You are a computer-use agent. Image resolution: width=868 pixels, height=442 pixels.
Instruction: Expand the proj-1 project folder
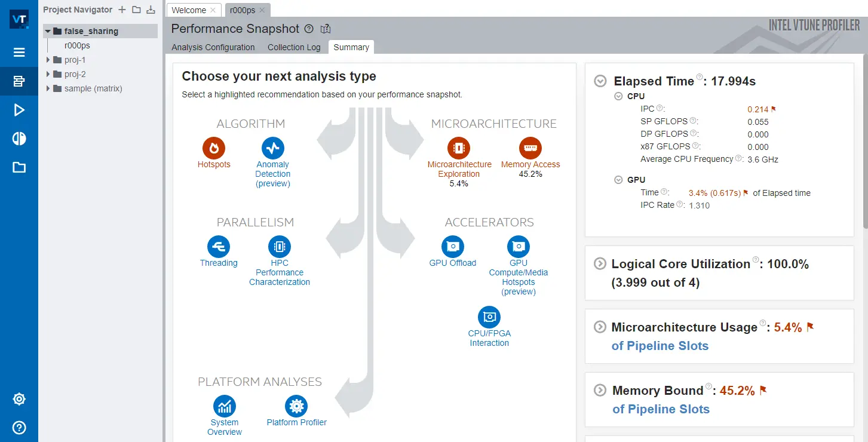point(48,60)
